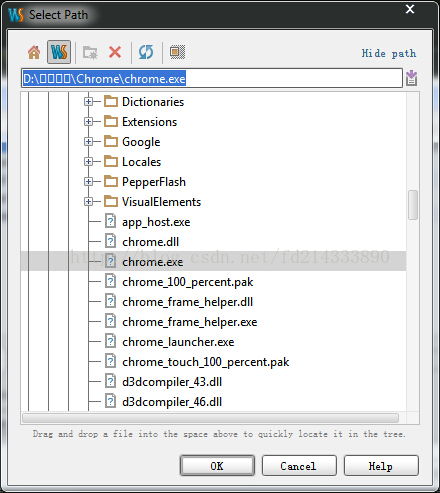The height and width of the screenshot is (493, 440).
Task: Select the Google folder name
Action: point(141,142)
